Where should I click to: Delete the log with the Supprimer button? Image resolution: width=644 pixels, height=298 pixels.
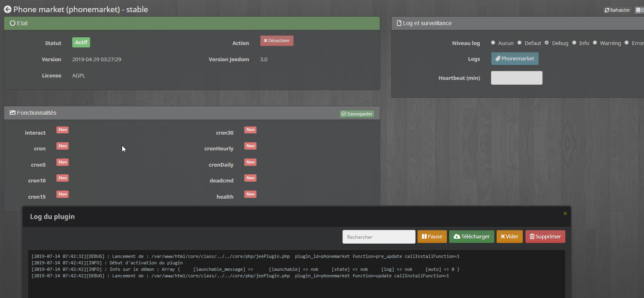[545, 236]
